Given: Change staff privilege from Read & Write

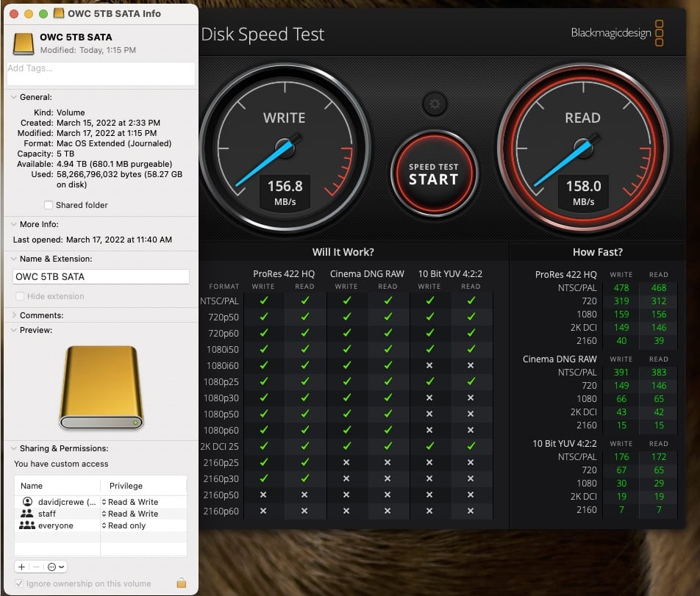Looking at the screenshot, I should tap(130, 514).
